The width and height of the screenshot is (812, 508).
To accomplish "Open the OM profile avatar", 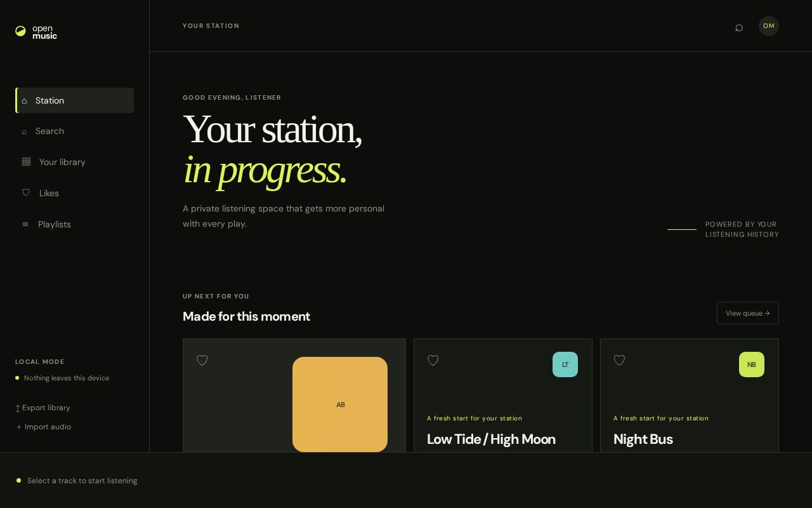I will pos(769,26).
